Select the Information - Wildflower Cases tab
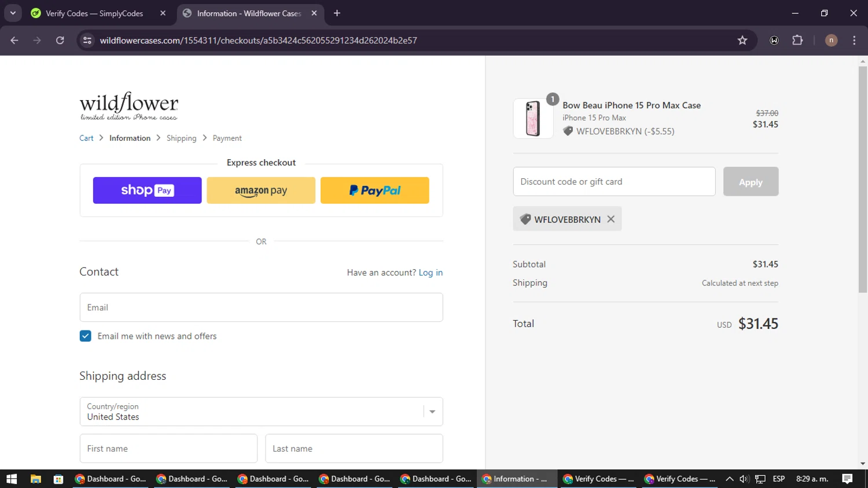 tap(250, 13)
